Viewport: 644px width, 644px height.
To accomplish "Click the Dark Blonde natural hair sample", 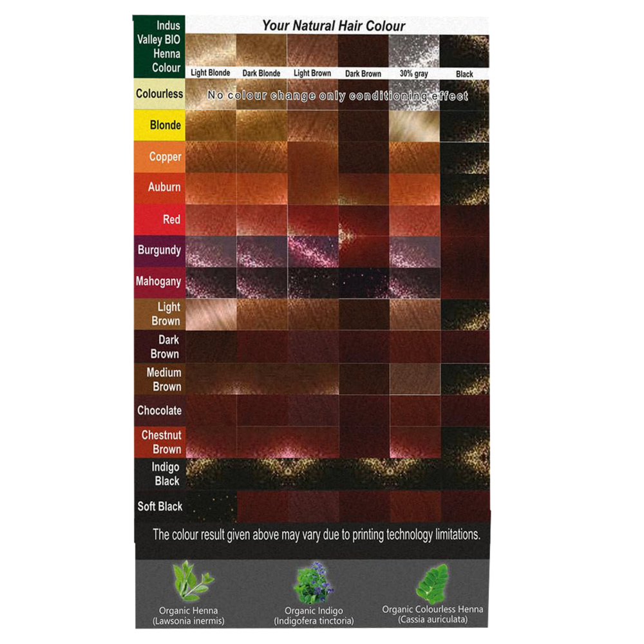I will [x=261, y=50].
